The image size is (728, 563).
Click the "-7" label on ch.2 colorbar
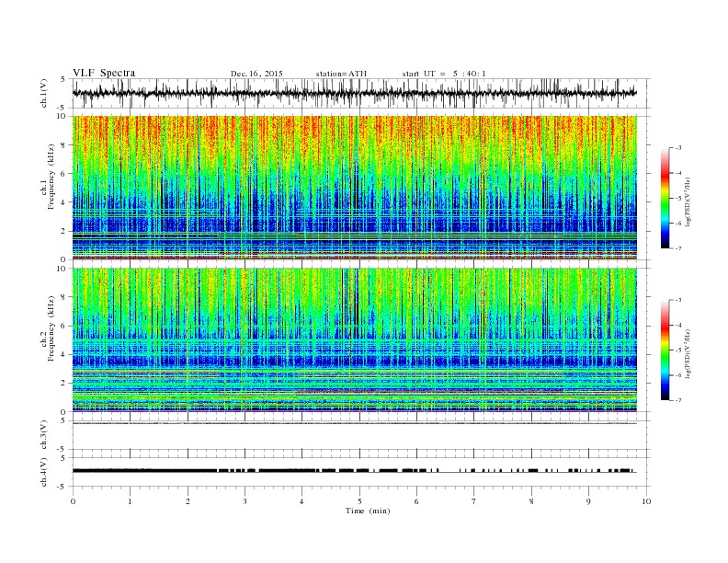coord(678,400)
